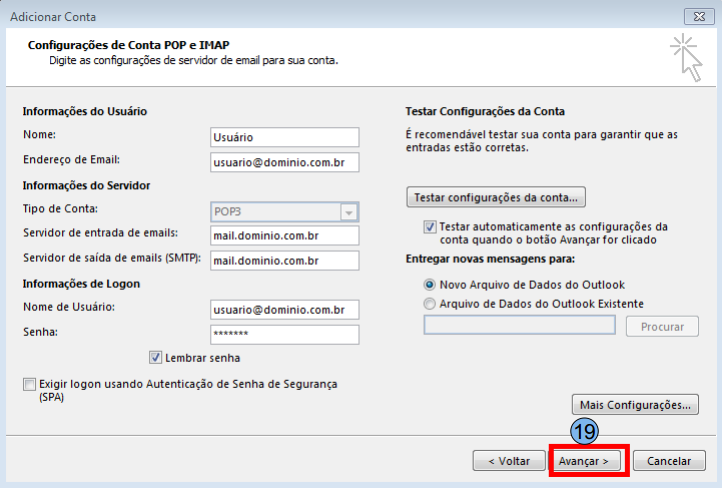This screenshot has width=722, height=488.
Task: Open Mais Configurações dialog
Action: click(x=634, y=405)
